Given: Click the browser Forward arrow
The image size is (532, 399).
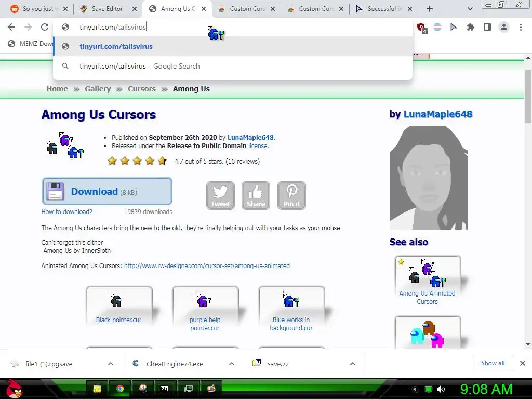Looking at the screenshot, I should click(28, 27).
